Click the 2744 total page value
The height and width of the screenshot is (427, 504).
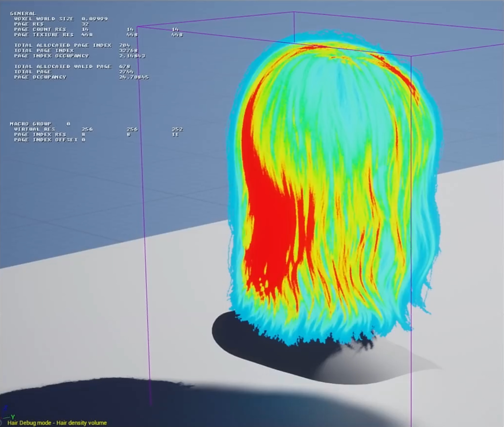(126, 72)
